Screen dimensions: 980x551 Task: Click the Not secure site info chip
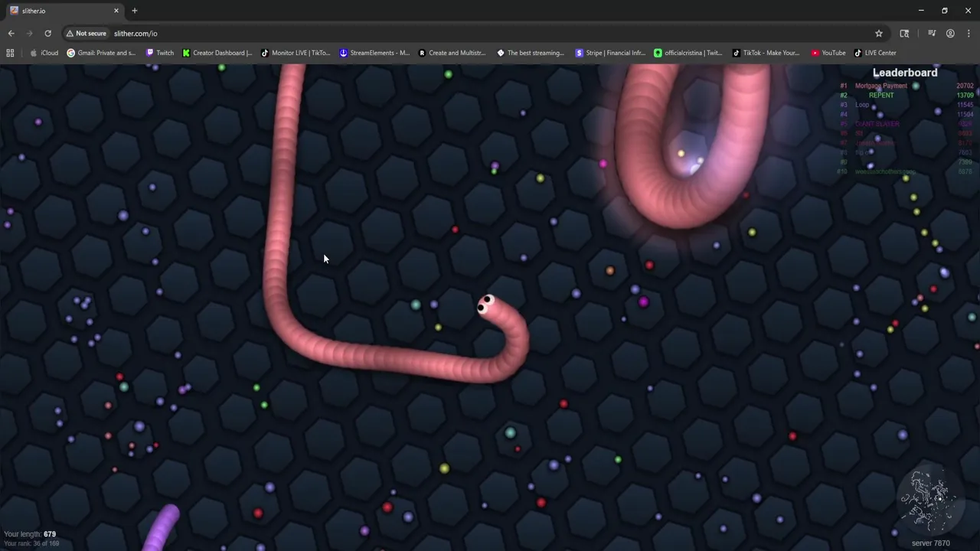(86, 34)
